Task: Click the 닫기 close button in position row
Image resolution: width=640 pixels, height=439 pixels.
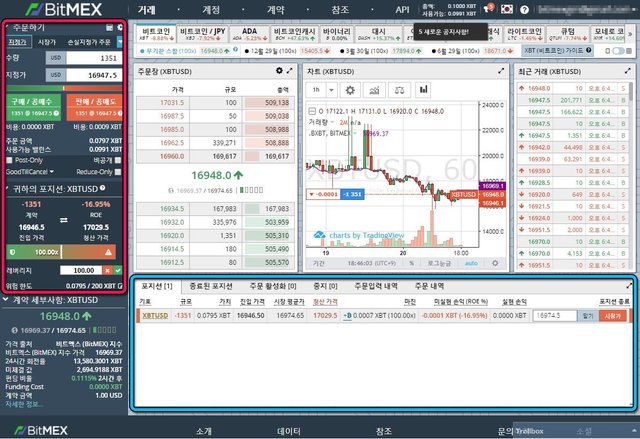Action: (x=588, y=316)
